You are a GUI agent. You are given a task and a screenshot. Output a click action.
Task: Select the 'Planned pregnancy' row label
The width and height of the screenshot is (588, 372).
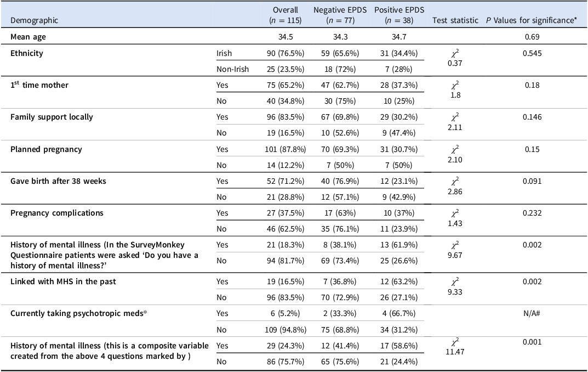point(45,149)
